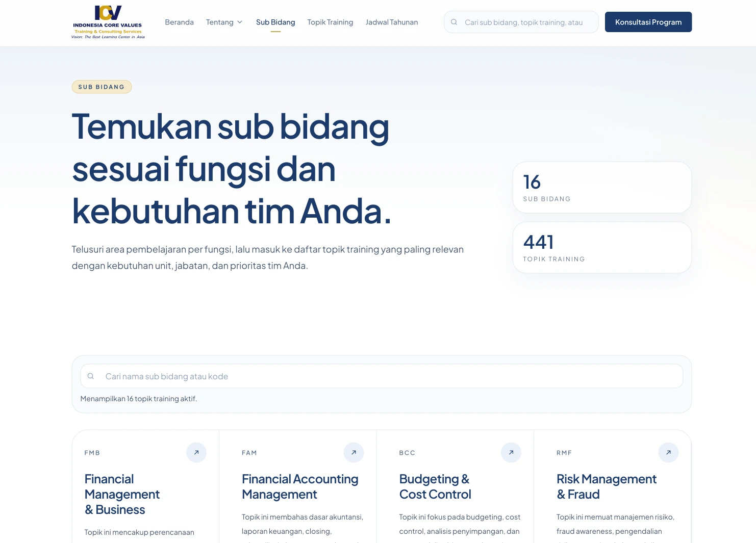Open the BCC card using the arrow icon
The width and height of the screenshot is (756, 543).
pos(511,452)
